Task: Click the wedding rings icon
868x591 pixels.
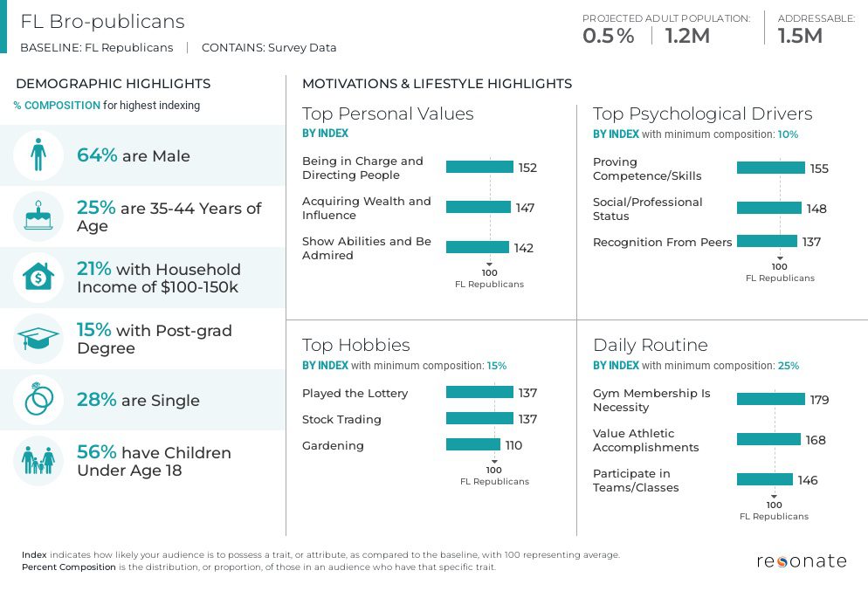Action: pos(38,399)
